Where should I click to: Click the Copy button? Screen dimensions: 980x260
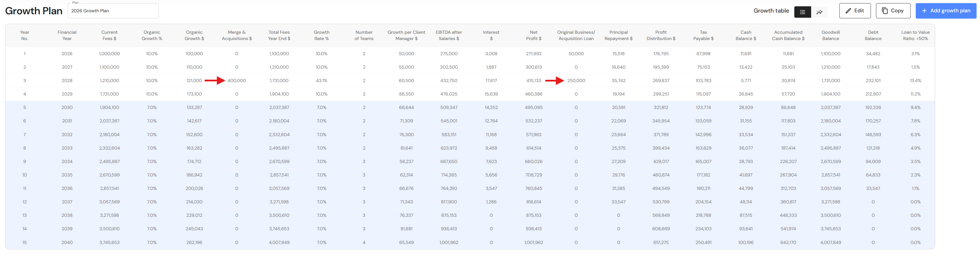point(893,11)
